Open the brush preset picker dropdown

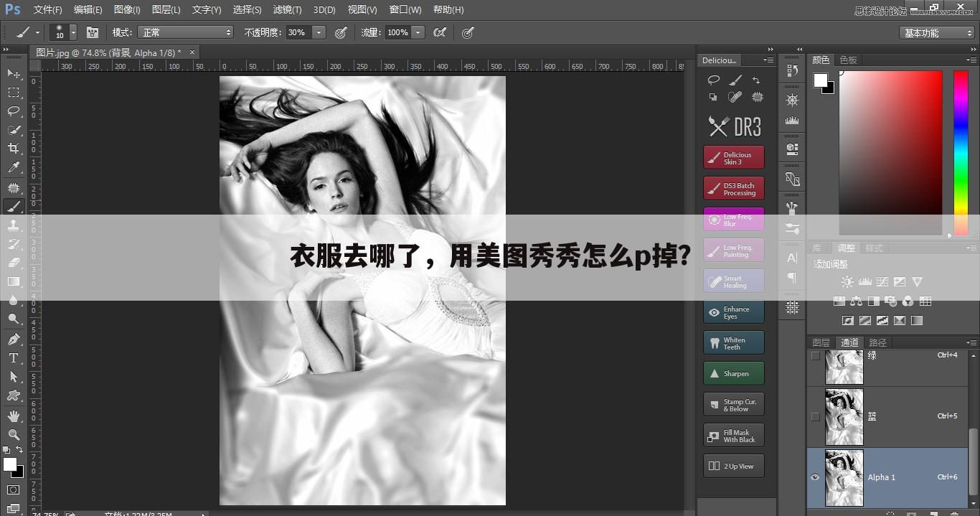pyautogui.click(x=73, y=32)
